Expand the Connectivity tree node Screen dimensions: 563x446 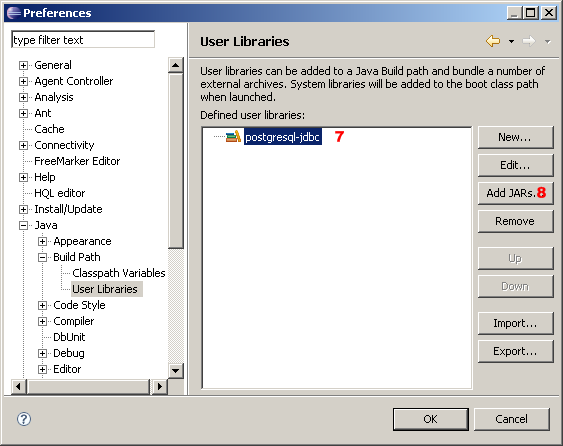click(x=23, y=145)
